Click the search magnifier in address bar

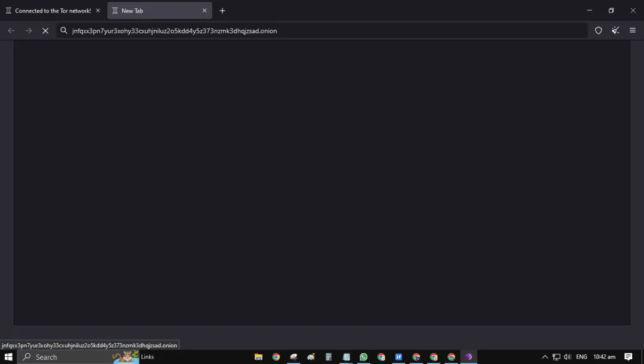click(64, 30)
